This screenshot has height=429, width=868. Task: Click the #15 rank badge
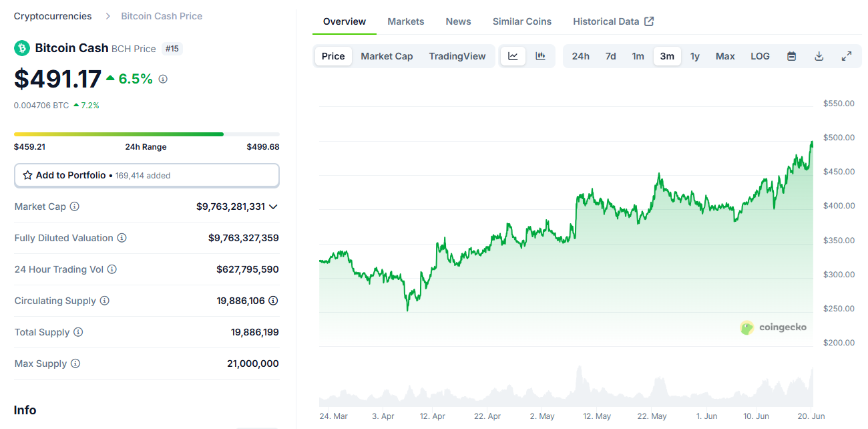click(x=173, y=49)
